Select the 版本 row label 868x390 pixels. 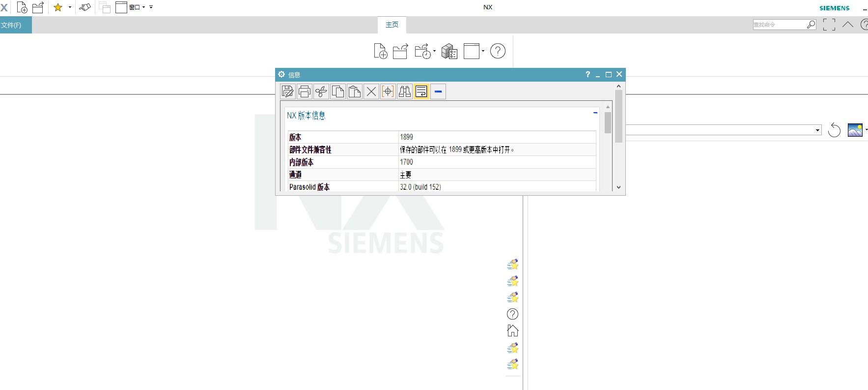[295, 137]
